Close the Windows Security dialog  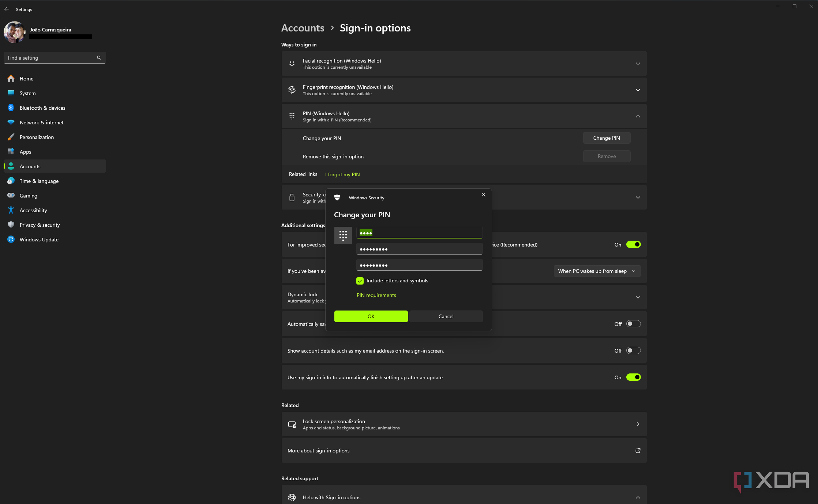pos(483,195)
